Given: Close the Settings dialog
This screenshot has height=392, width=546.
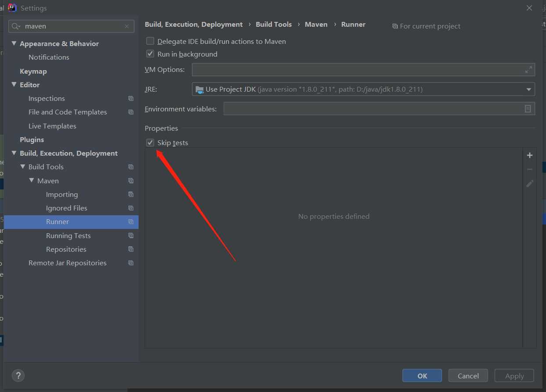Looking at the screenshot, I should [529, 8].
